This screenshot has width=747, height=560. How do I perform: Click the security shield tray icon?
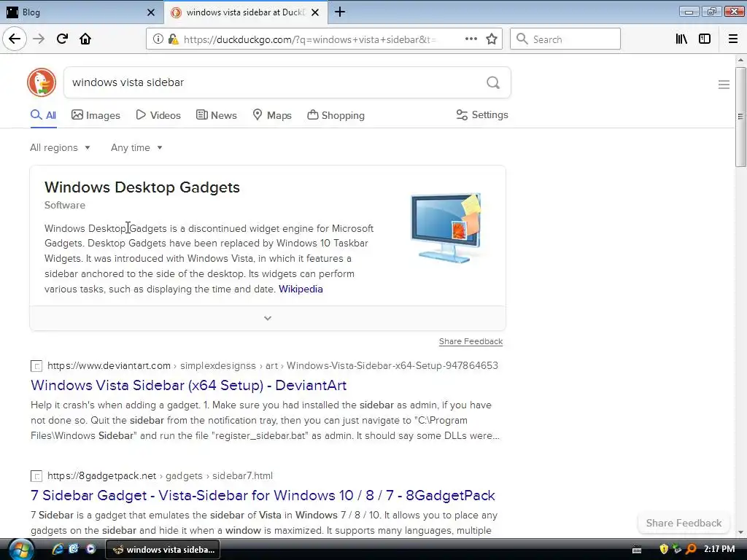click(x=664, y=549)
